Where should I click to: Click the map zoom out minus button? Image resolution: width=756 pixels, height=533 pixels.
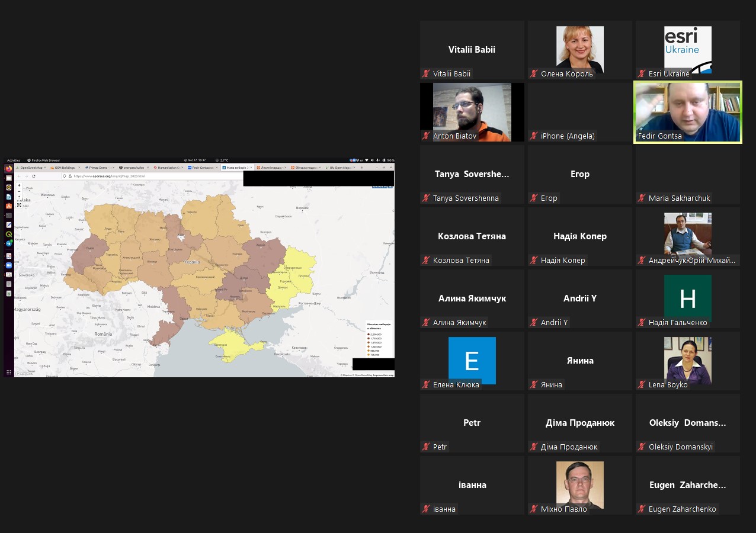[x=19, y=191]
